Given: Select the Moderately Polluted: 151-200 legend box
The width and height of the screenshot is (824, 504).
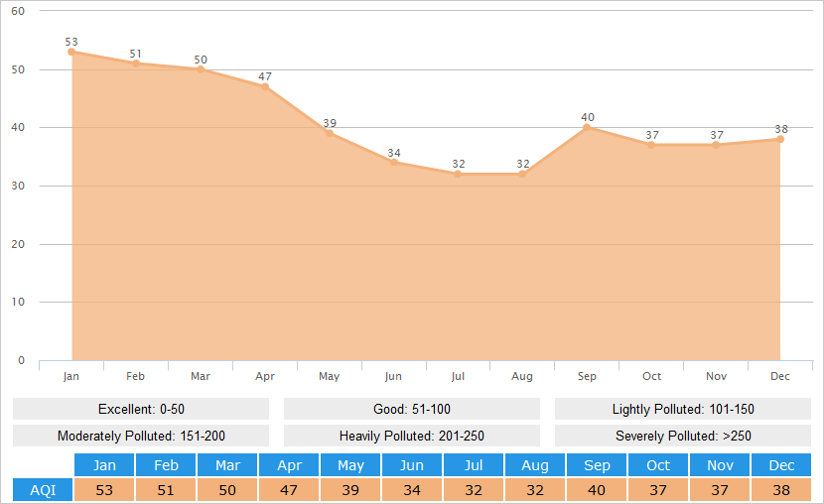Looking at the screenshot, I should [141, 436].
